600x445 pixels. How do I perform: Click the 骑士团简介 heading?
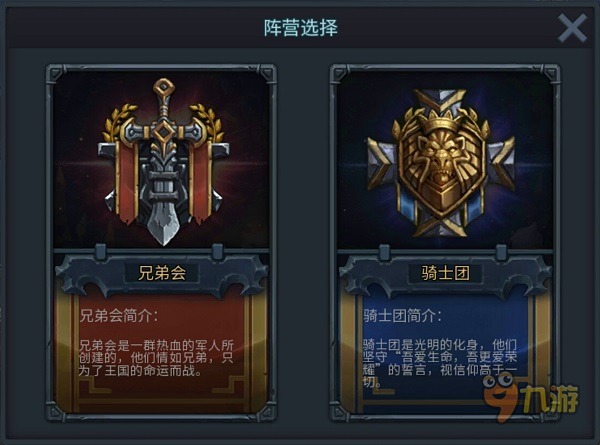[403, 316]
